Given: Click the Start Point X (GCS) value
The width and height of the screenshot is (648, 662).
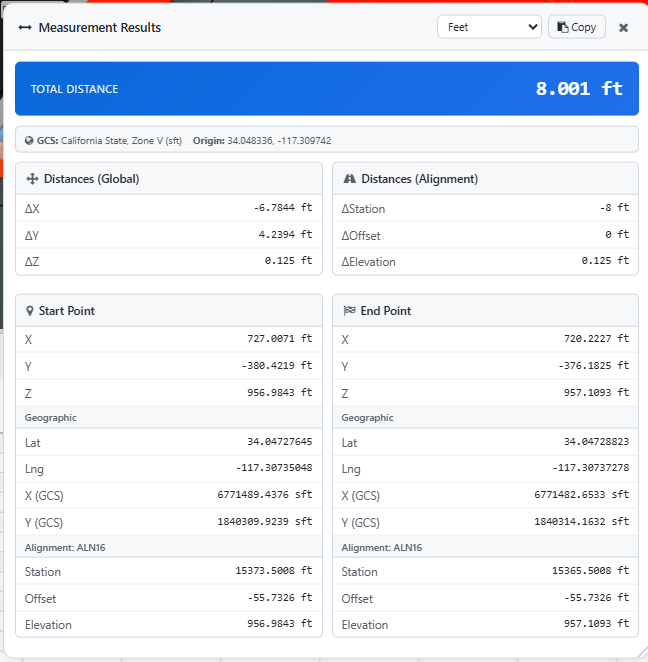Looking at the screenshot, I should (264, 495).
